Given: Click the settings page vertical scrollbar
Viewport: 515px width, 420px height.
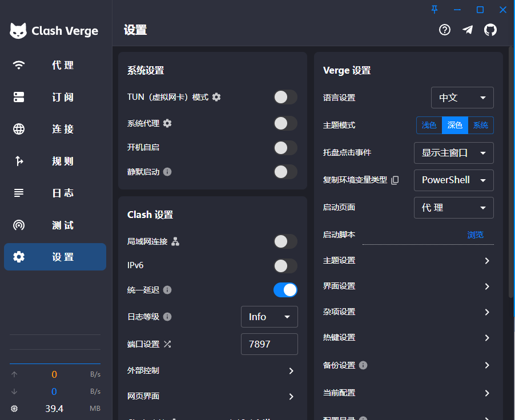Looking at the screenshot, I should click(510, 172).
